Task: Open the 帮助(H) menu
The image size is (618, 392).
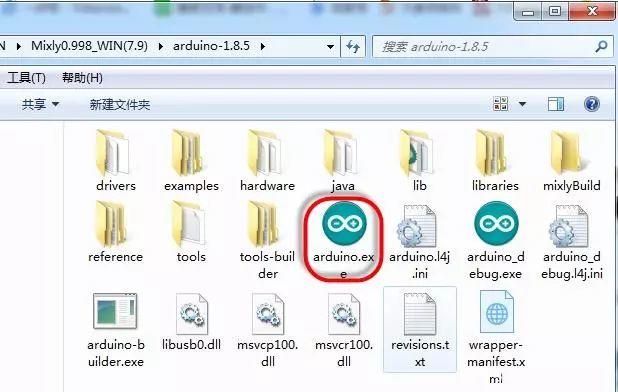Action: (82, 78)
